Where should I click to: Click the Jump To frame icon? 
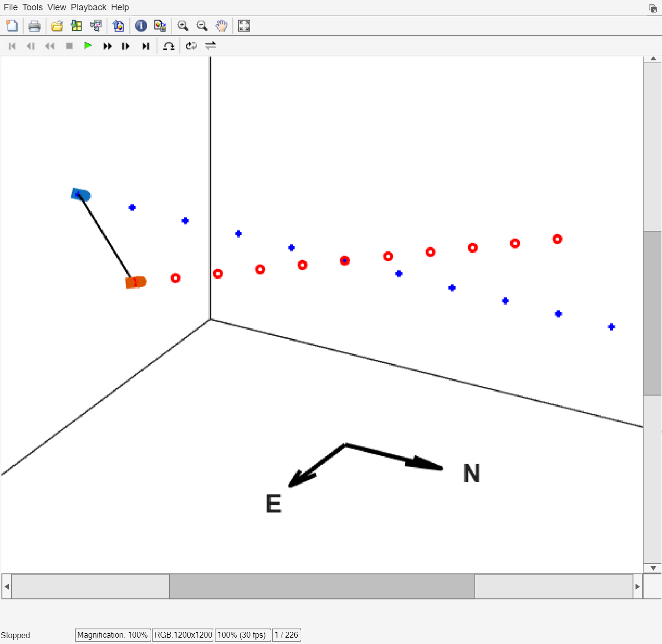pyautogui.click(x=169, y=46)
